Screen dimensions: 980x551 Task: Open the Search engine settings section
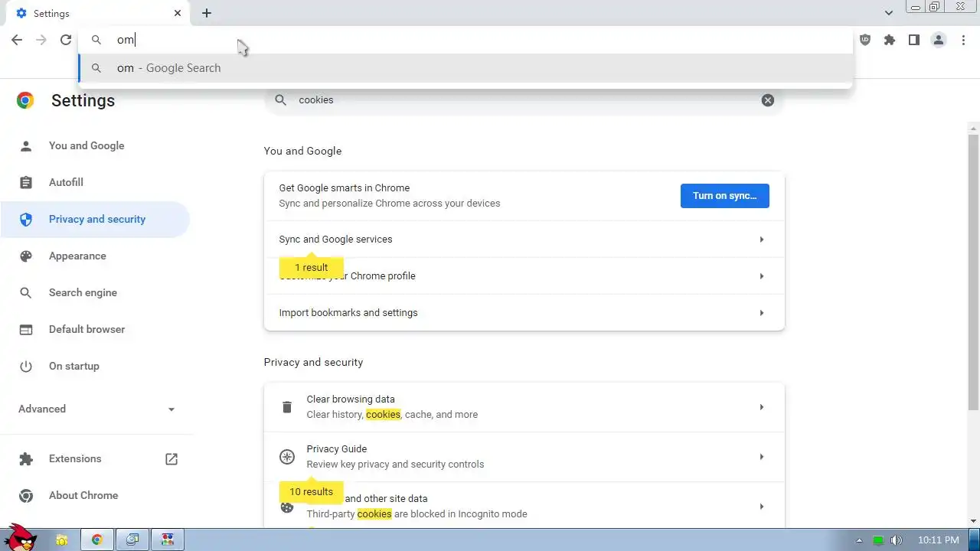83,292
